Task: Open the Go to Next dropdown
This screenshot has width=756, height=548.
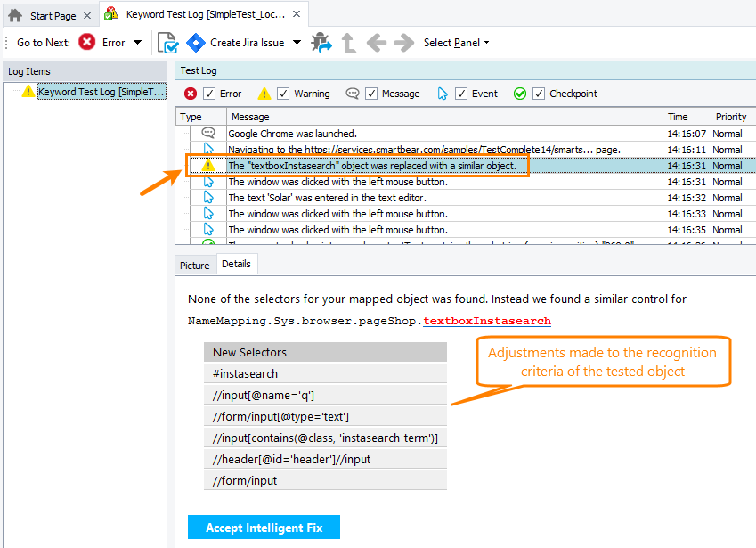Action: [138, 42]
